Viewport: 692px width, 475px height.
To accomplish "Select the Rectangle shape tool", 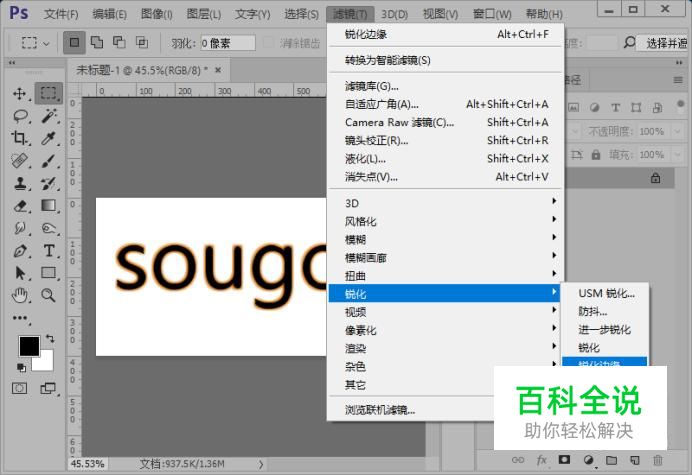I will (49, 273).
